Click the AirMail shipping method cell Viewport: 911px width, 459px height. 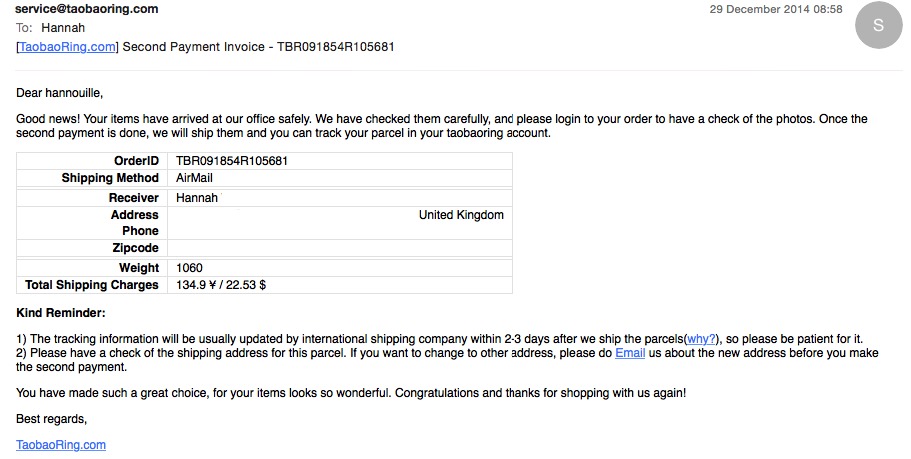[340, 178]
